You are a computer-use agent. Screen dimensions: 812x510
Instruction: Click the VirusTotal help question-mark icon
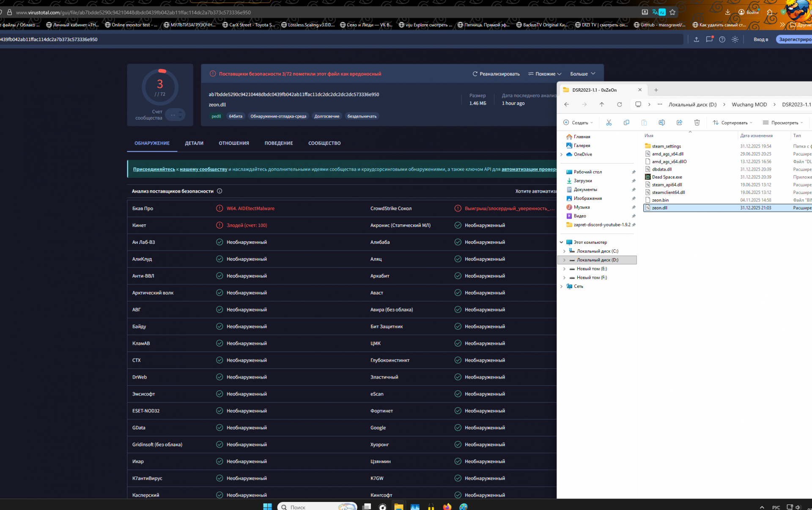(x=722, y=39)
